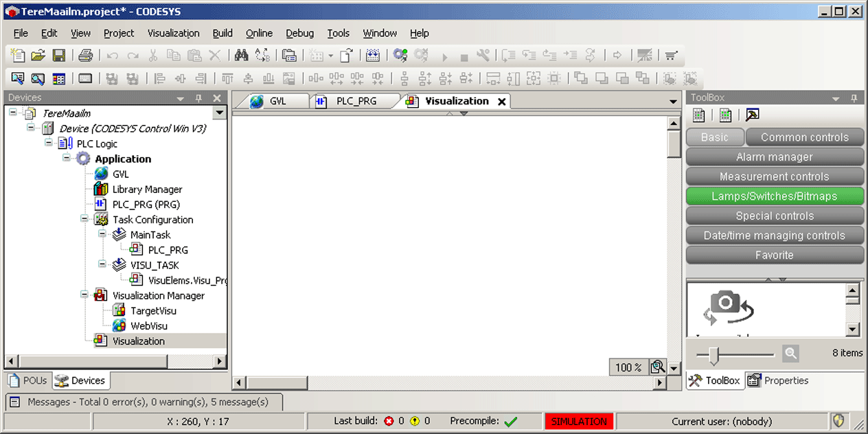Screen dimensions: 868x434
Task: Click the shopping cart store icon
Action: tap(672, 56)
